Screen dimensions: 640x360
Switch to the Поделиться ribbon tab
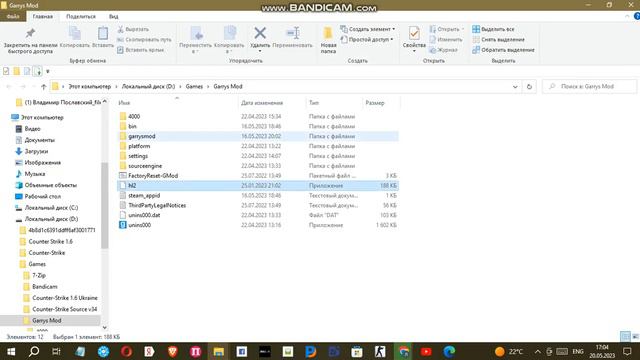(81, 16)
